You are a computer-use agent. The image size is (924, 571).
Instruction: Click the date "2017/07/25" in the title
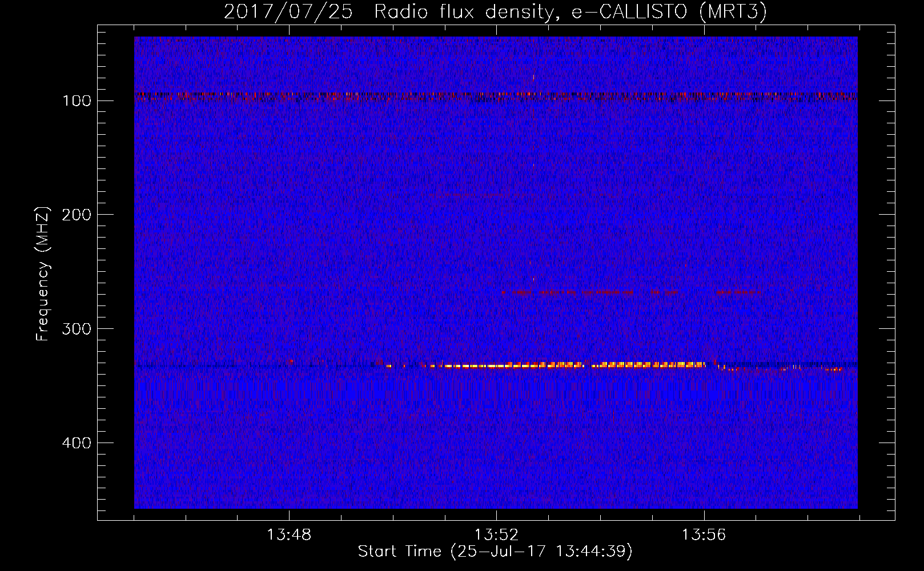[x=288, y=11]
